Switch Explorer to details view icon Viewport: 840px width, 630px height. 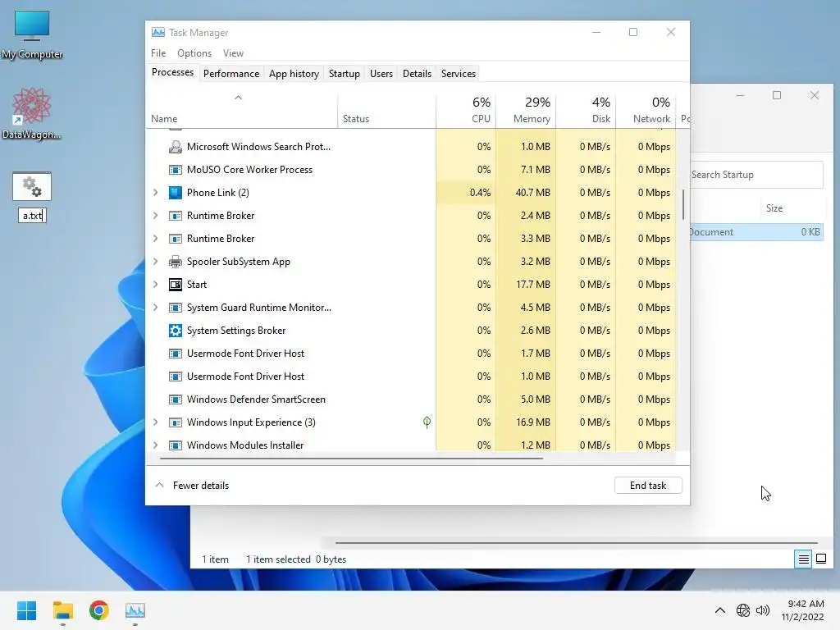coord(803,559)
